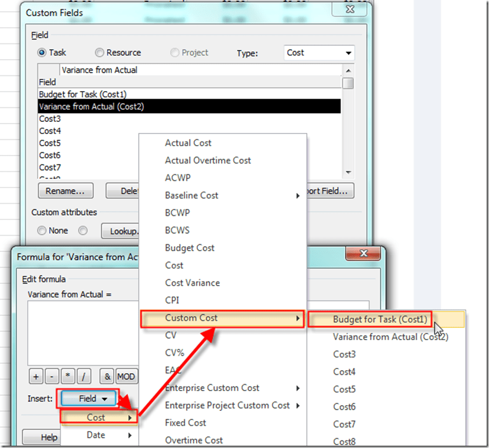Click the plus operator button

point(35,377)
